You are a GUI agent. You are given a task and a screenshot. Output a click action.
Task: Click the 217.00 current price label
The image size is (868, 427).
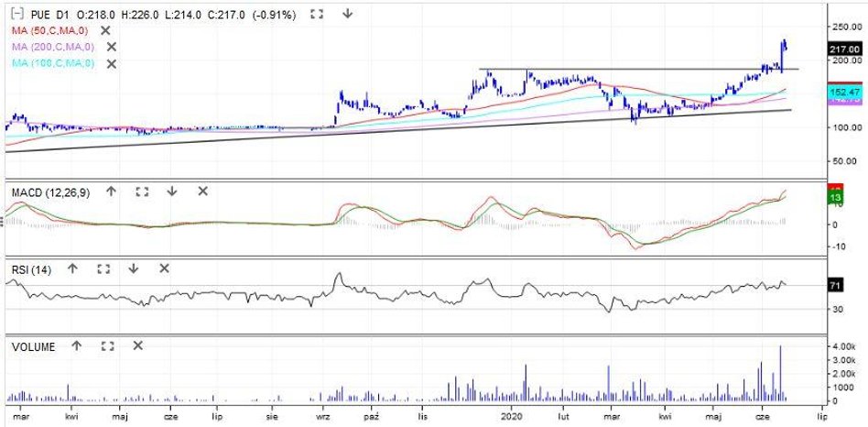(x=844, y=49)
